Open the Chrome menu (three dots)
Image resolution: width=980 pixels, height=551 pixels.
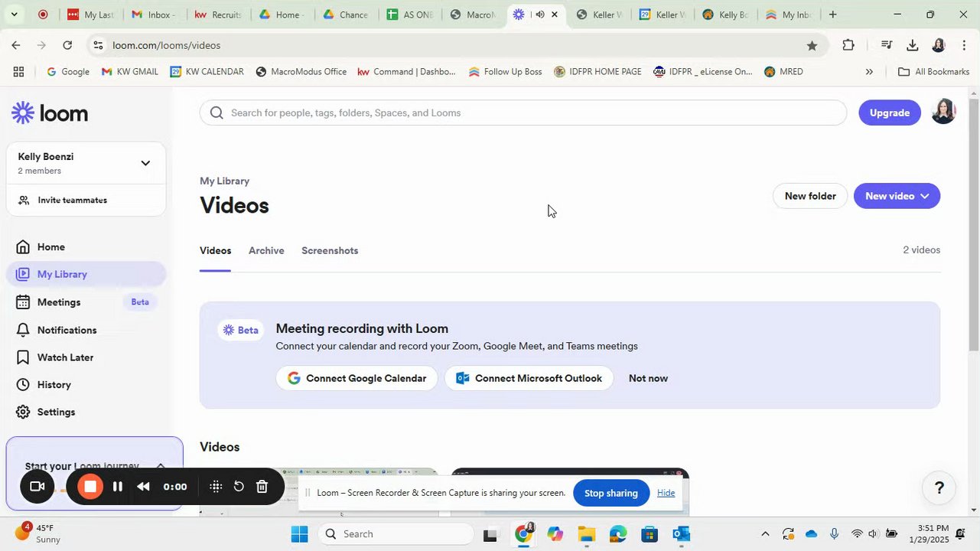coord(964,45)
